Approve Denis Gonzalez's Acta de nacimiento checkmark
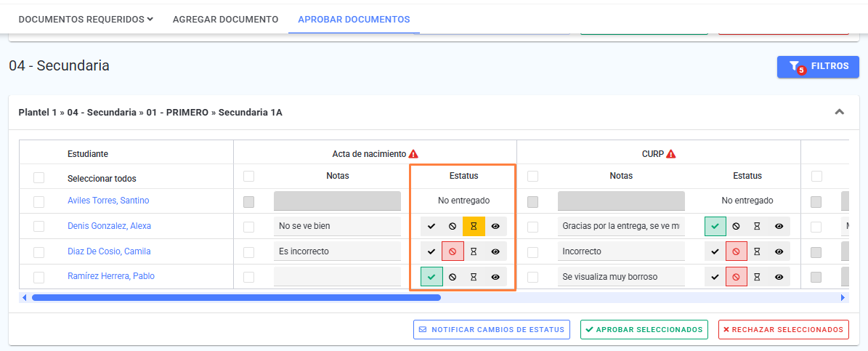Screen dimensions: 868x351 pyautogui.click(x=431, y=226)
